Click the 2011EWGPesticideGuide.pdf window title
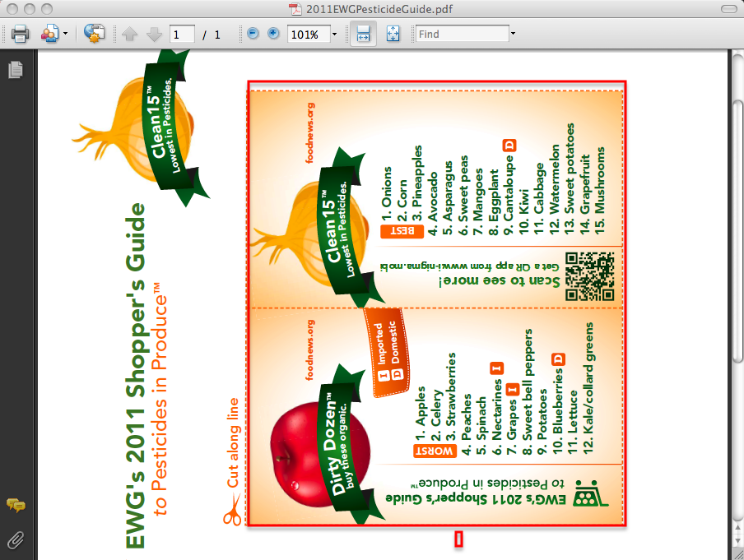Screen dimensions: 744x560 (379, 9)
